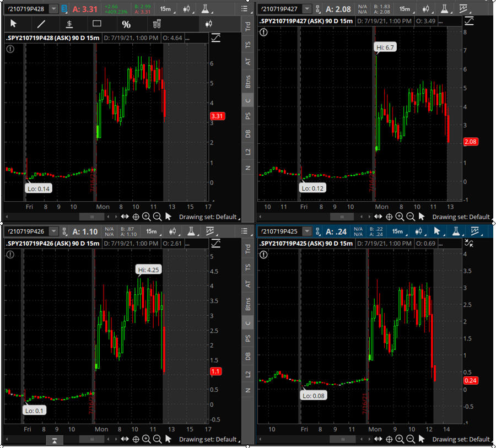This screenshot has width=496, height=448.
Task: Open 15m timeframe menu on P428 chart
Action: [x=166, y=9]
